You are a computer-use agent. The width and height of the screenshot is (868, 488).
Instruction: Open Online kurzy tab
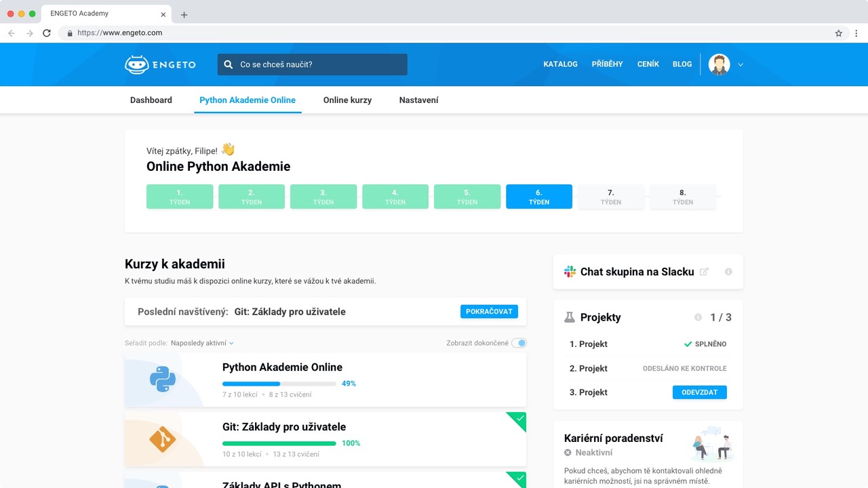(x=347, y=100)
